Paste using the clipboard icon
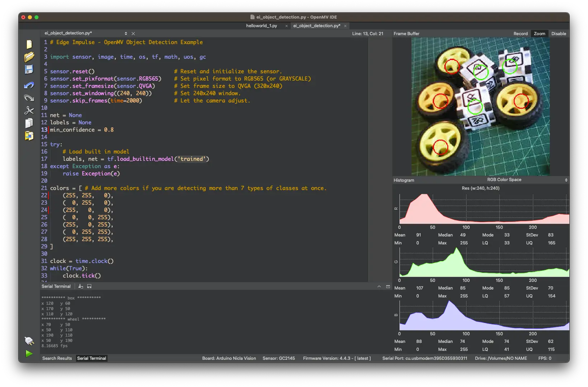 point(29,136)
